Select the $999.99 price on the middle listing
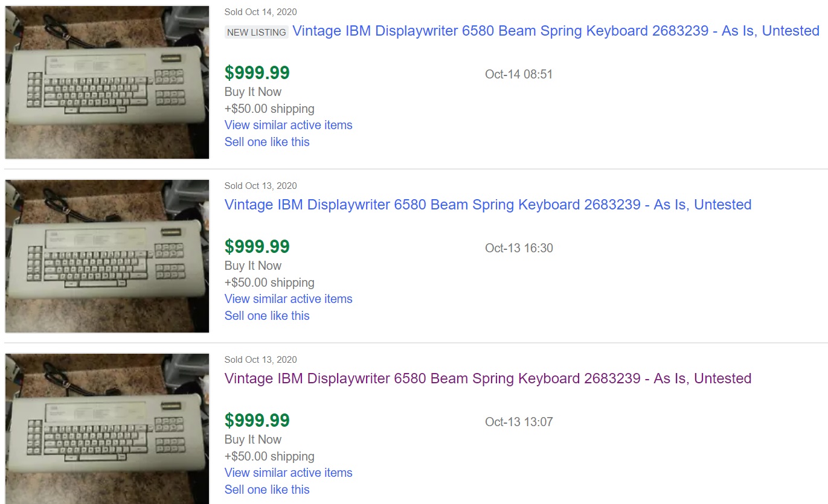828x504 pixels. coord(257,246)
